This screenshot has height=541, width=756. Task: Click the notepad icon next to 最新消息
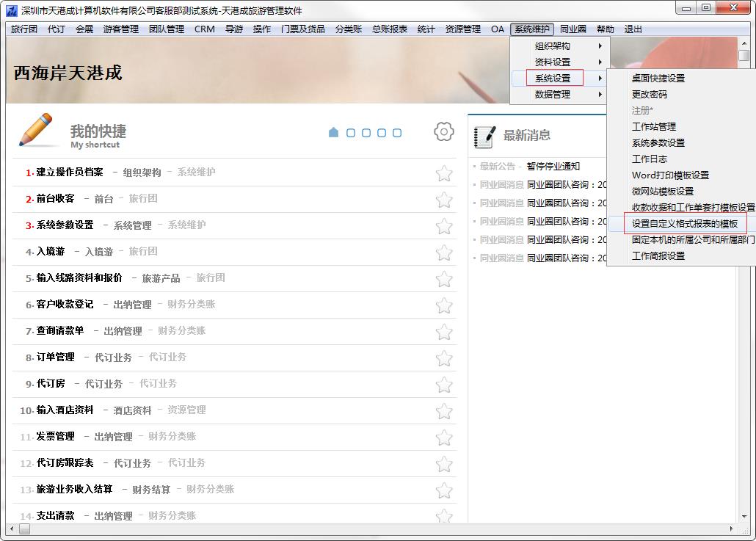[x=484, y=137]
